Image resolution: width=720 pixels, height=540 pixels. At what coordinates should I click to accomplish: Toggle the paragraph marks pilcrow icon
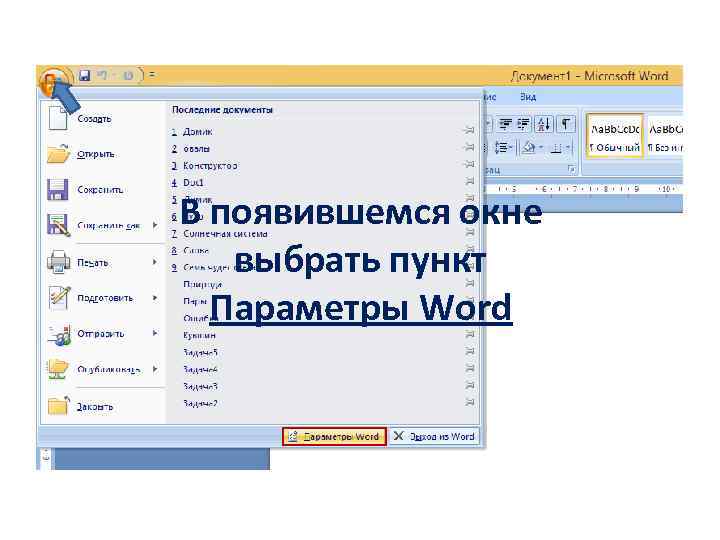(565, 124)
